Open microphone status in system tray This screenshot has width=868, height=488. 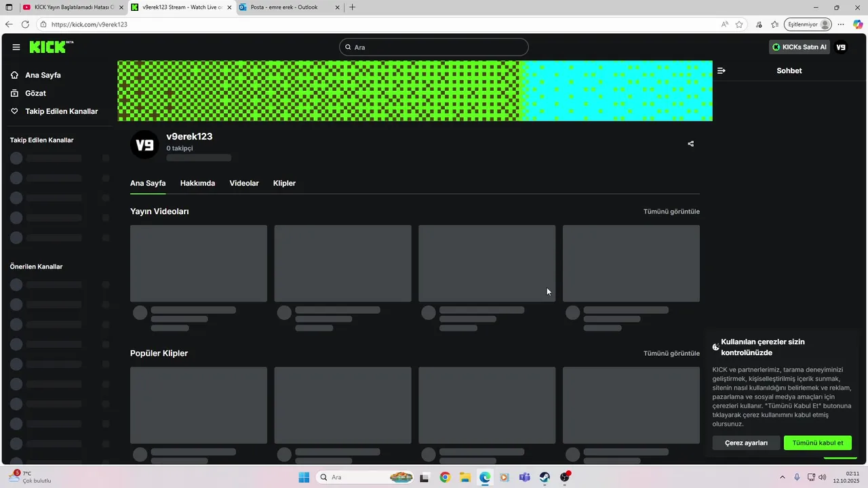(797, 477)
